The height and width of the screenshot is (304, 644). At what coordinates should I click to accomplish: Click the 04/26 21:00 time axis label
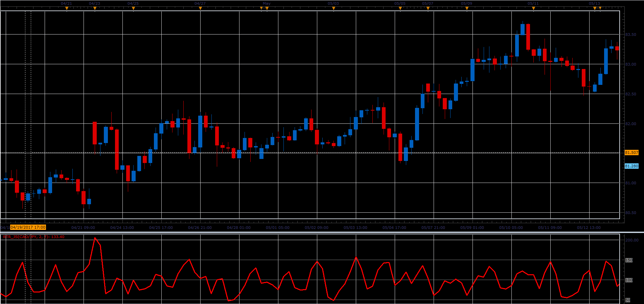click(x=200, y=228)
